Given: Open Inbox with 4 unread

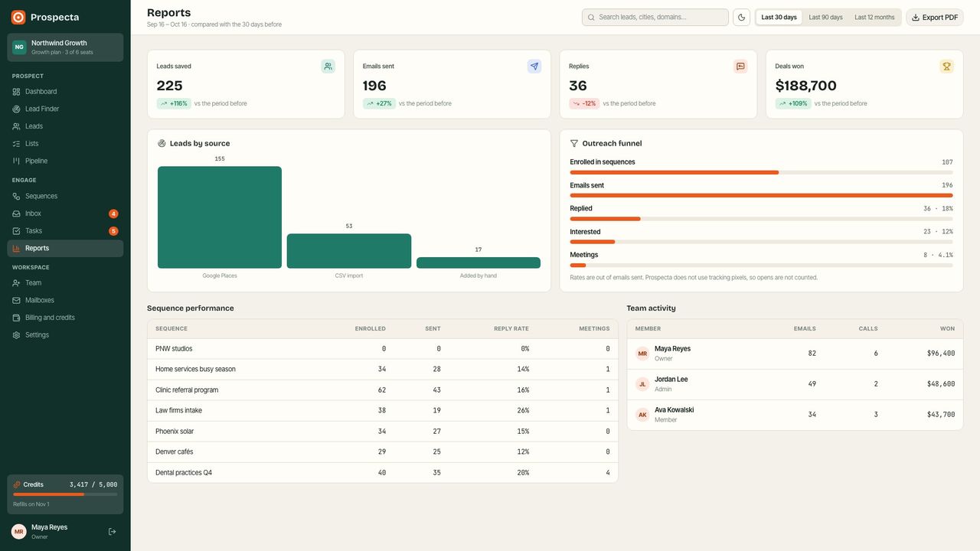Looking at the screenshot, I should 65,214.
